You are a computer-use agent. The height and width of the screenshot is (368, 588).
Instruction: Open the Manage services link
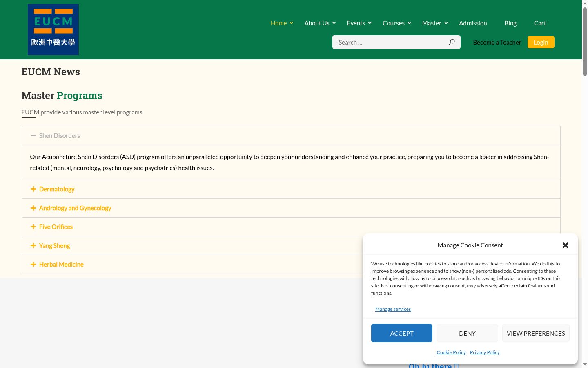pos(393,309)
